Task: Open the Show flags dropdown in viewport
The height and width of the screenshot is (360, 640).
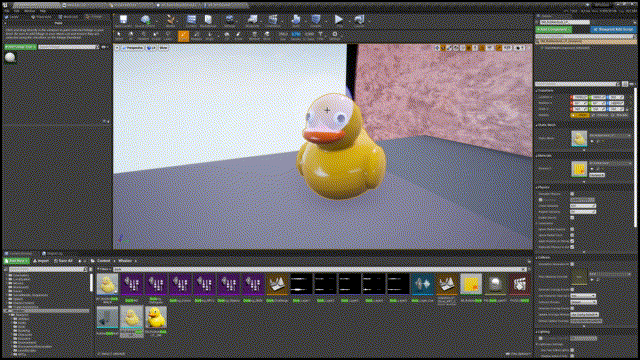Action: [163, 48]
